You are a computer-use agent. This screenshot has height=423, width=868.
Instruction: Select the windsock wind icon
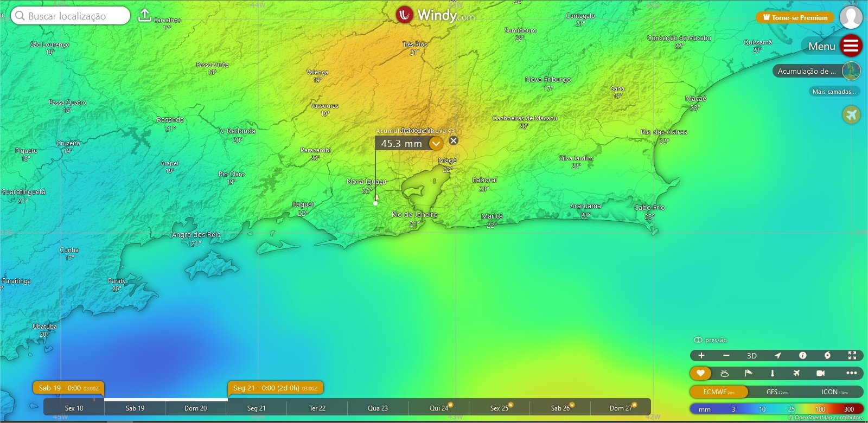(748, 373)
